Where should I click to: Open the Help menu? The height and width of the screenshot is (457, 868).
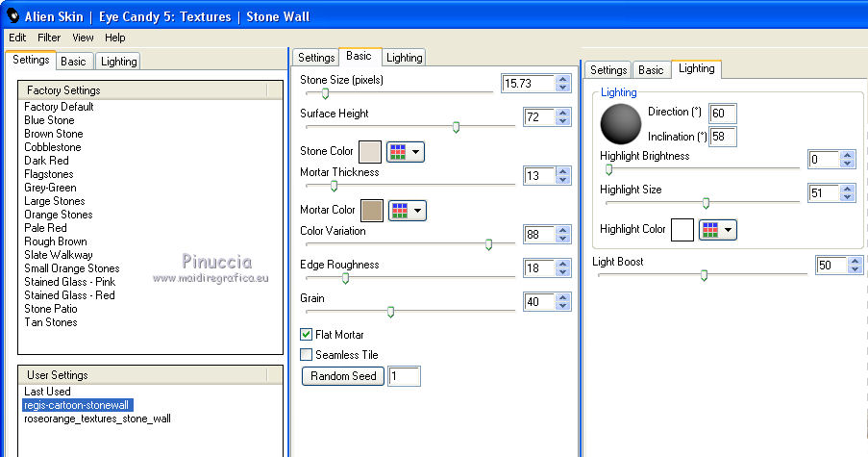pos(115,38)
